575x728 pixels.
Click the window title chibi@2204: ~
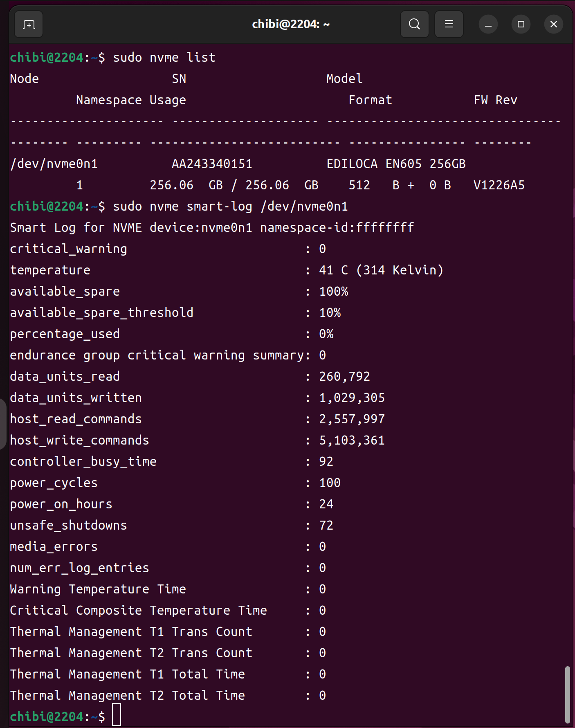click(290, 25)
